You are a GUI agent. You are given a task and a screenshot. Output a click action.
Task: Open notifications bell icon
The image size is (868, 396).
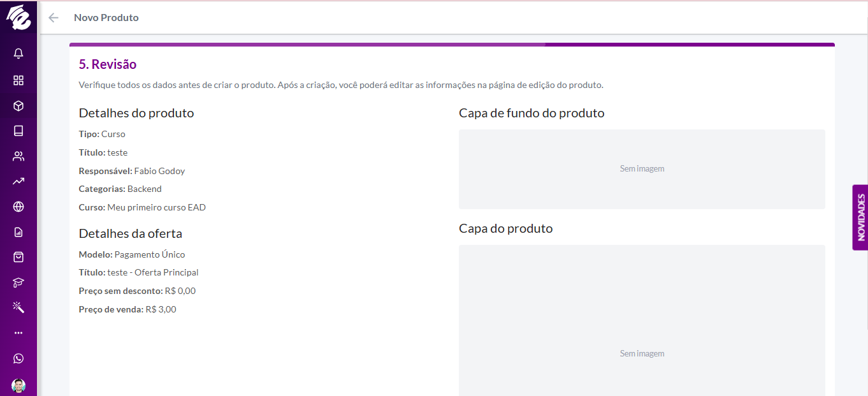click(x=18, y=54)
